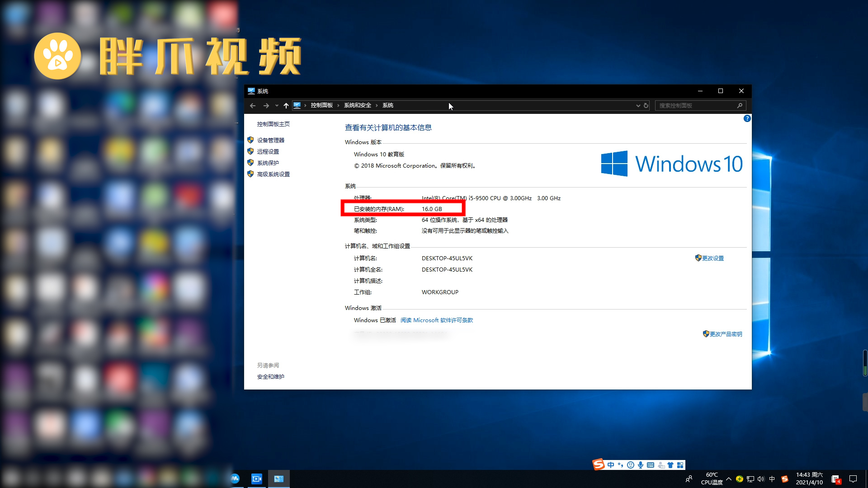Click the DESKTOP-45UL5VK computer name value
The image size is (868, 488).
(x=447, y=258)
